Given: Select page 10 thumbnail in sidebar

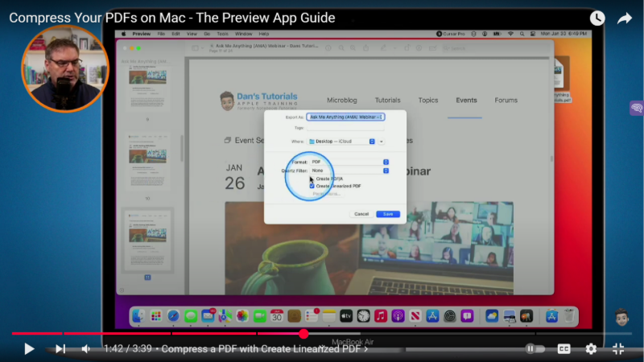Looking at the screenshot, I should [x=147, y=162].
